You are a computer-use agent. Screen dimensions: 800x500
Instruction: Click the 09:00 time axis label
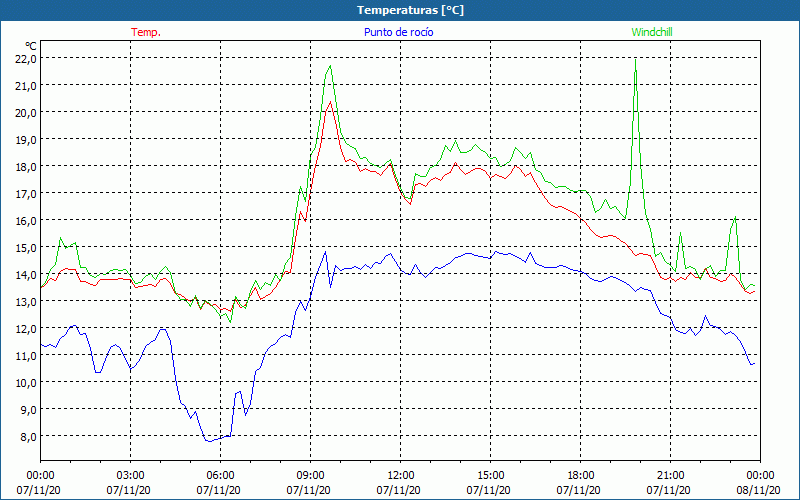click(310, 476)
